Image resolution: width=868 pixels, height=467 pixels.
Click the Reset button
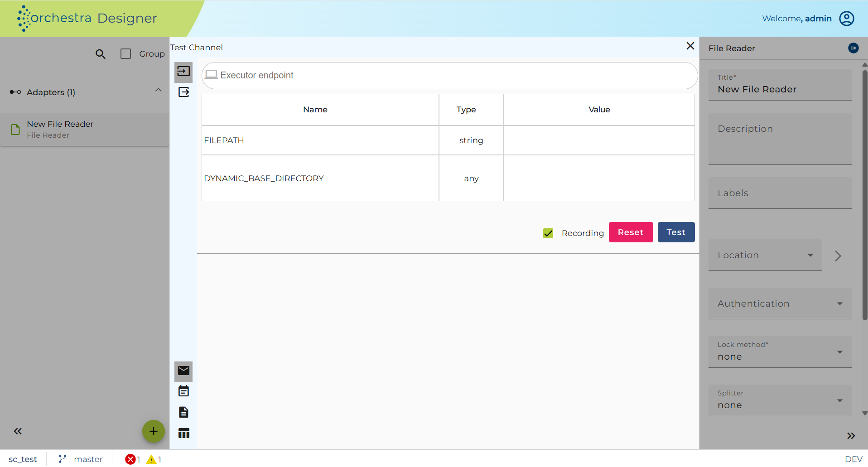pos(631,232)
